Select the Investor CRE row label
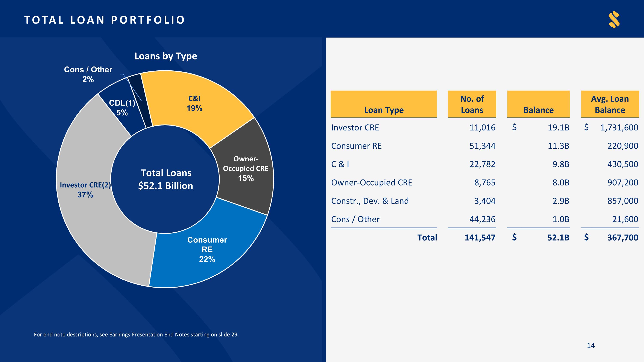The width and height of the screenshot is (644, 362). [355, 128]
